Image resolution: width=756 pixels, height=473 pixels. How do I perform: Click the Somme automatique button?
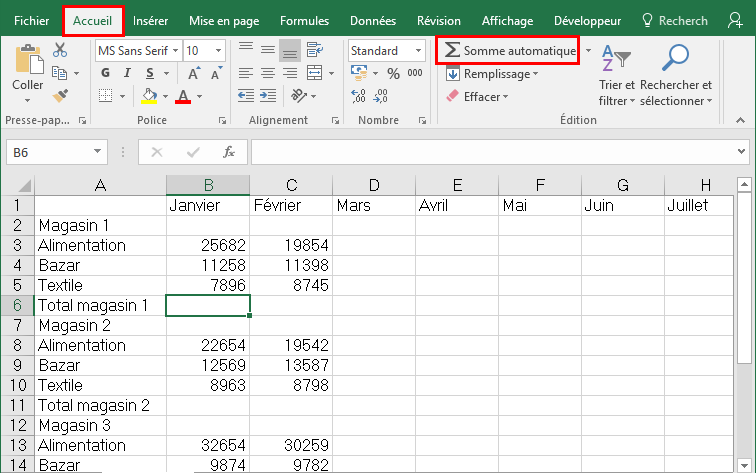(510, 50)
